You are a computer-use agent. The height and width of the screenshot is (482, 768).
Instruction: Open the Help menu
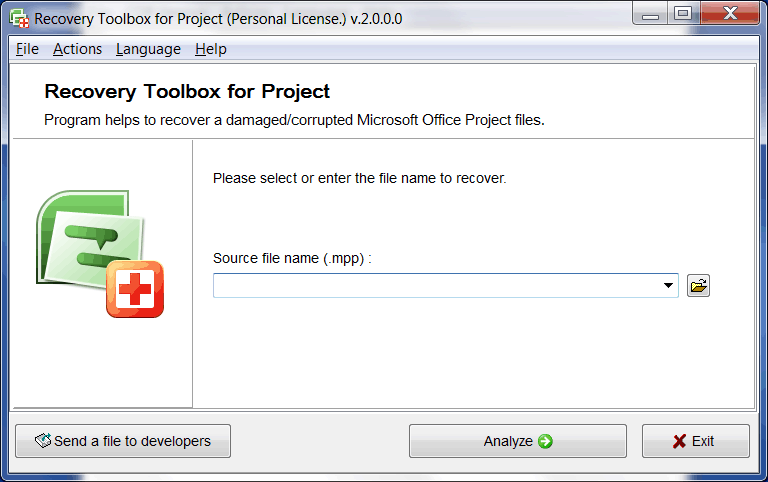[211, 49]
